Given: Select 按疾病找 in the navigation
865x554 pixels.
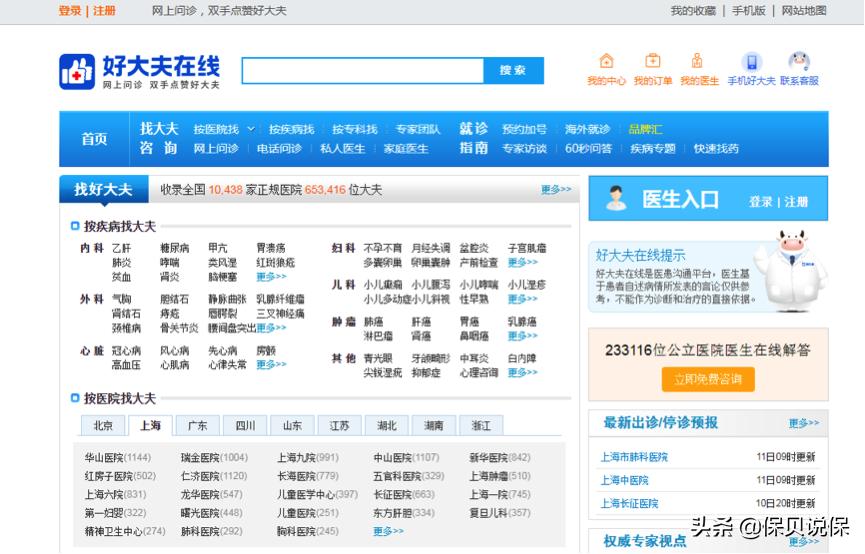Looking at the screenshot, I should (x=291, y=129).
